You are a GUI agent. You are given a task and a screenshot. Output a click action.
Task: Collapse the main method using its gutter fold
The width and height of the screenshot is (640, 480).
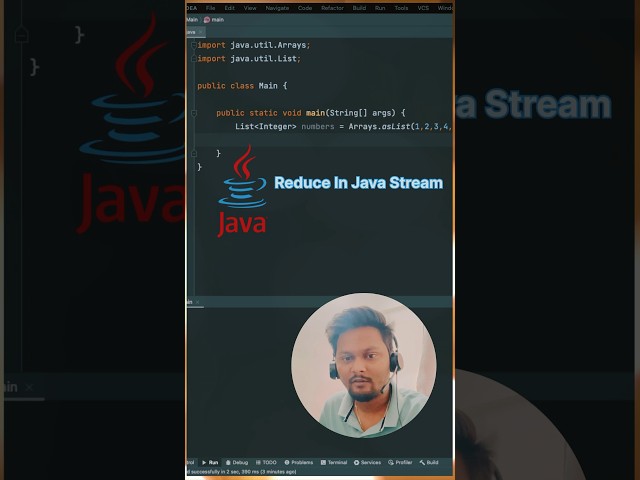(194, 113)
